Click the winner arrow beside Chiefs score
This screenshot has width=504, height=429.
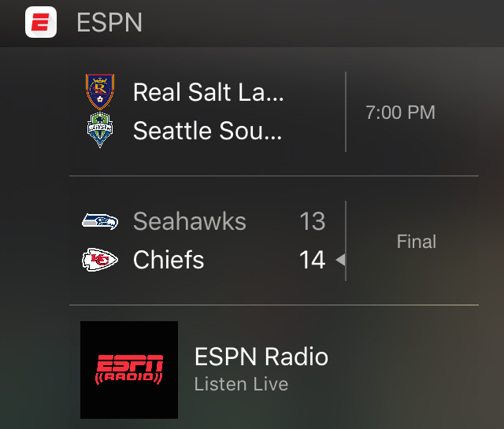coord(340,260)
